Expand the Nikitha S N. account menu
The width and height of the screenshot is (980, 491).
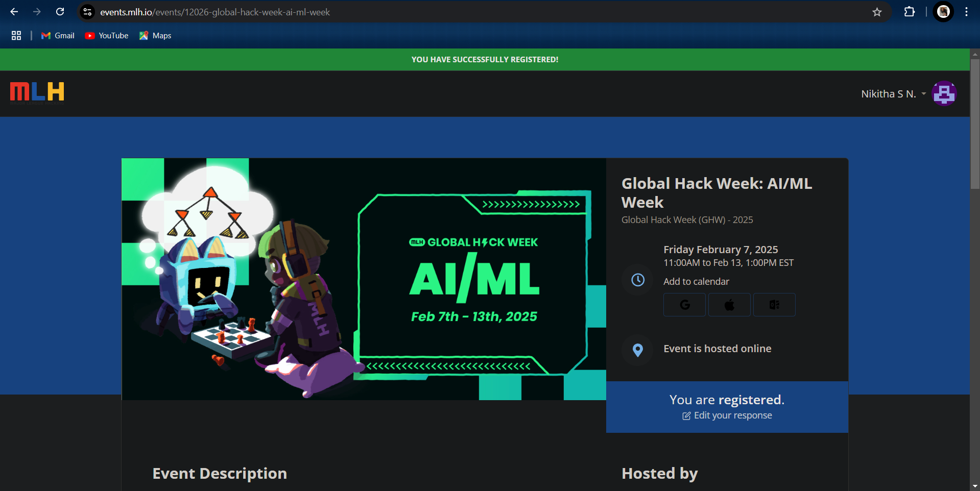click(893, 93)
